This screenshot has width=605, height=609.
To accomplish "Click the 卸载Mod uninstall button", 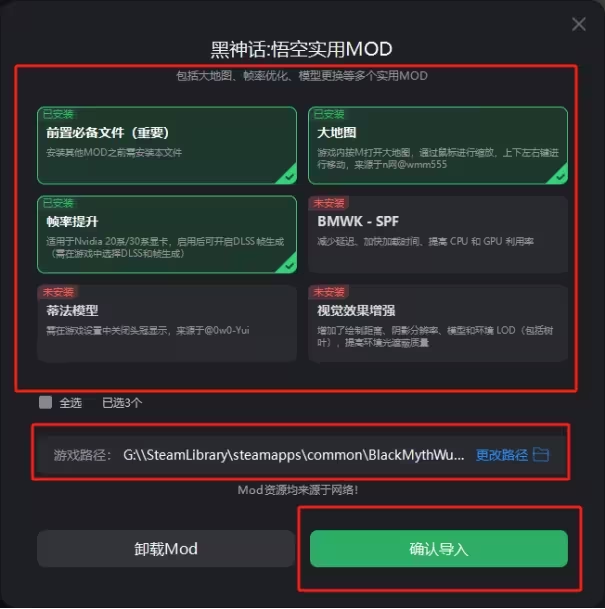I will pos(166,548).
